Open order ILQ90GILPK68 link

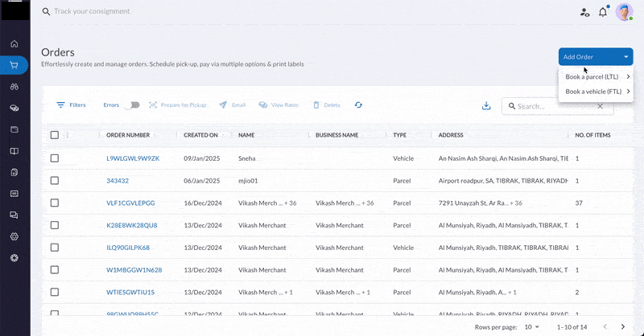128,248
